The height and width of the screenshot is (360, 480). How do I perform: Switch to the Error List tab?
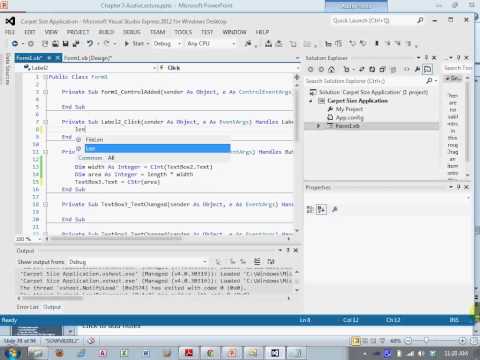(28, 307)
